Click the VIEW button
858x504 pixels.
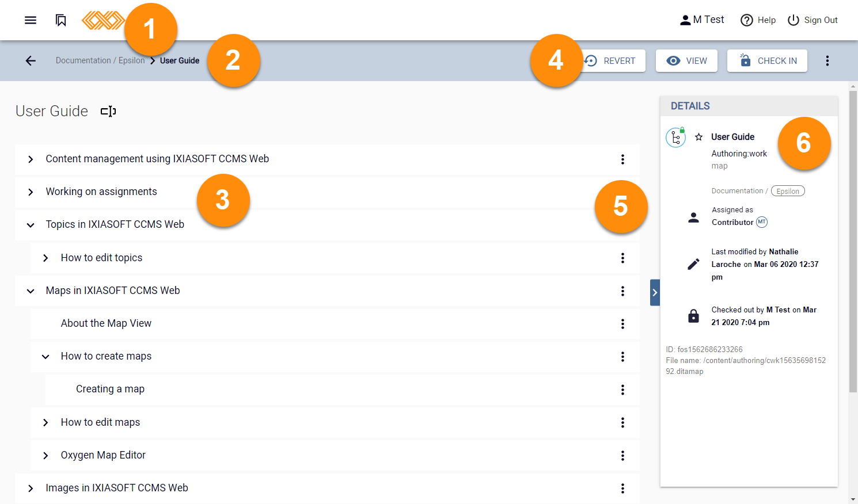[x=686, y=60]
